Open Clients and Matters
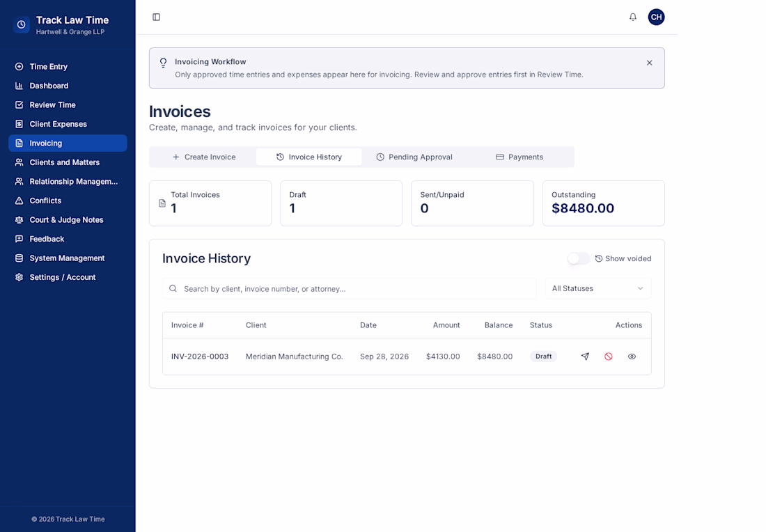The height and width of the screenshot is (532, 766). pos(68,162)
